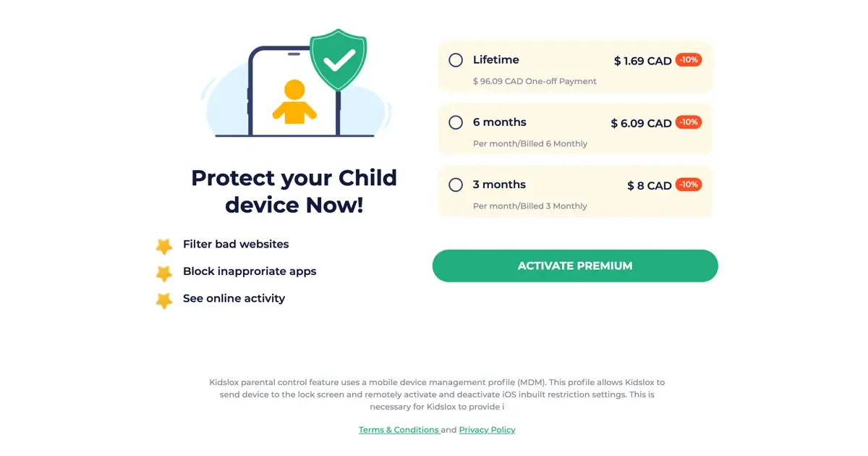Click the star next to Filter bad websites
This screenshot has width=868, height=456.
[x=164, y=246]
